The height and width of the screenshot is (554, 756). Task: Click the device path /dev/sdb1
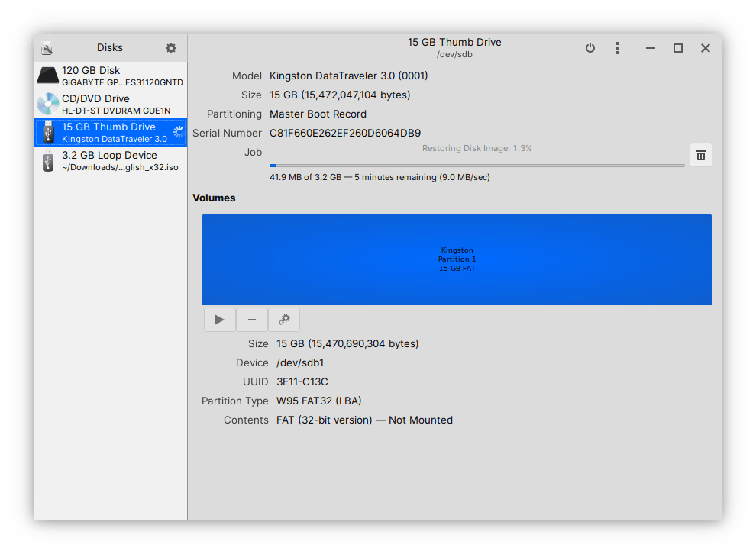pyautogui.click(x=300, y=362)
